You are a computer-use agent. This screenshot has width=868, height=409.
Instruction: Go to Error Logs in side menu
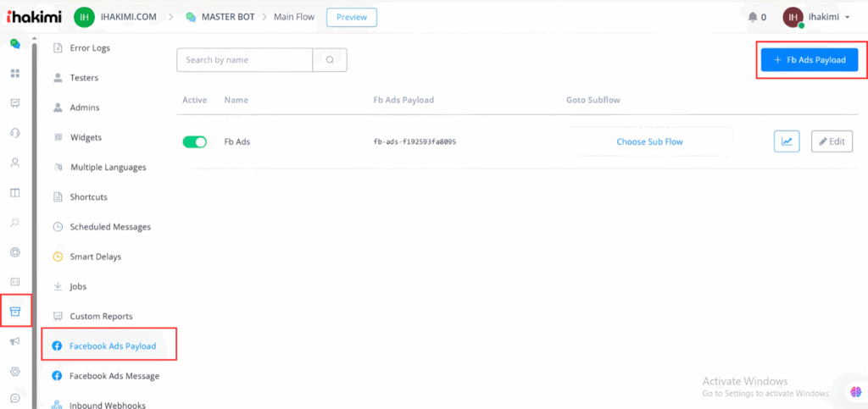90,48
